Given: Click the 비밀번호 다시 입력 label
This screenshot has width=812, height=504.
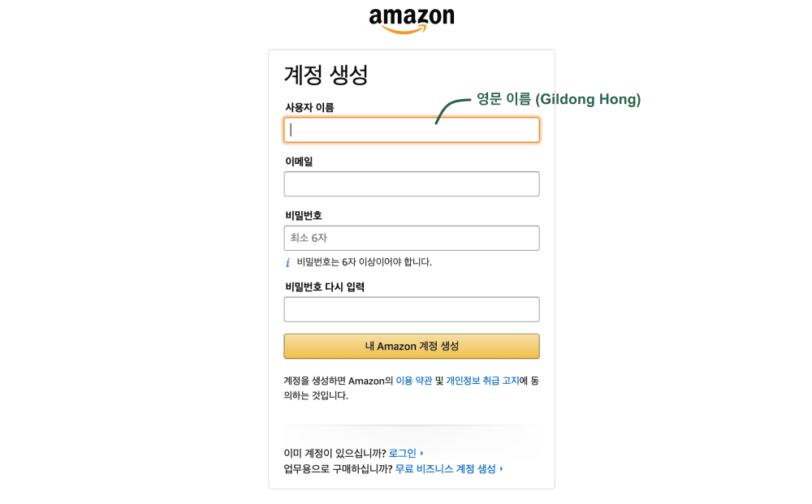Looking at the screenshot, I should click(325, 286).
